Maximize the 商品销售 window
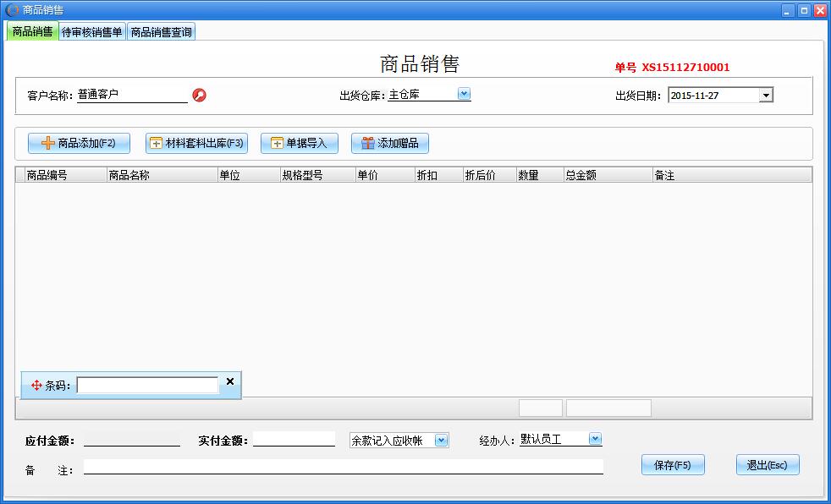The width and height of the screenshot is (831, 504). [804, 10]
